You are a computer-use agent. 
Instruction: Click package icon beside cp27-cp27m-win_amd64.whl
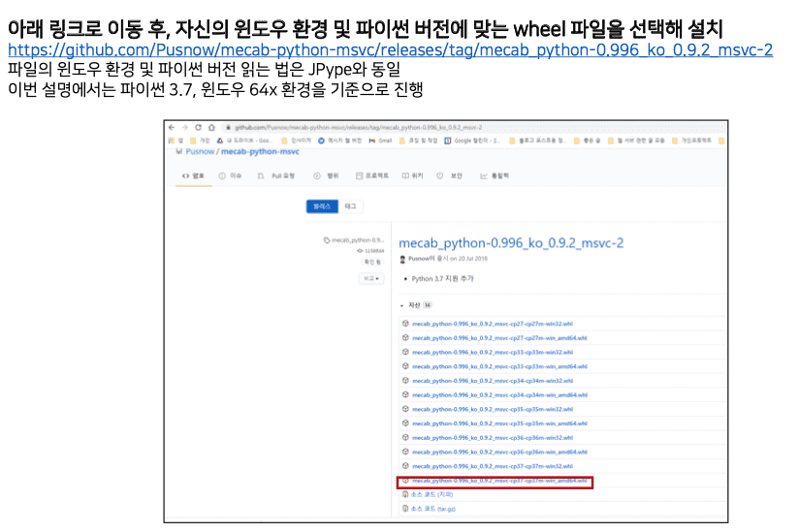coord(405,337)
